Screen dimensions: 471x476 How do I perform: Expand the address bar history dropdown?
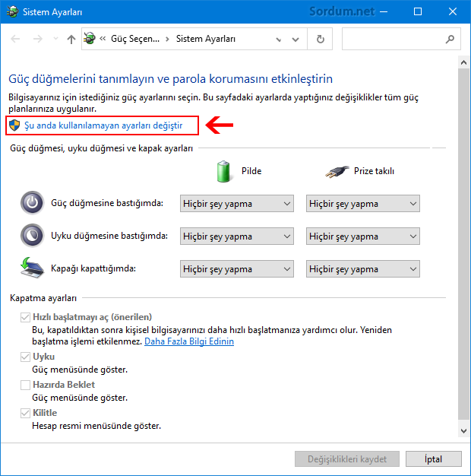296,40
